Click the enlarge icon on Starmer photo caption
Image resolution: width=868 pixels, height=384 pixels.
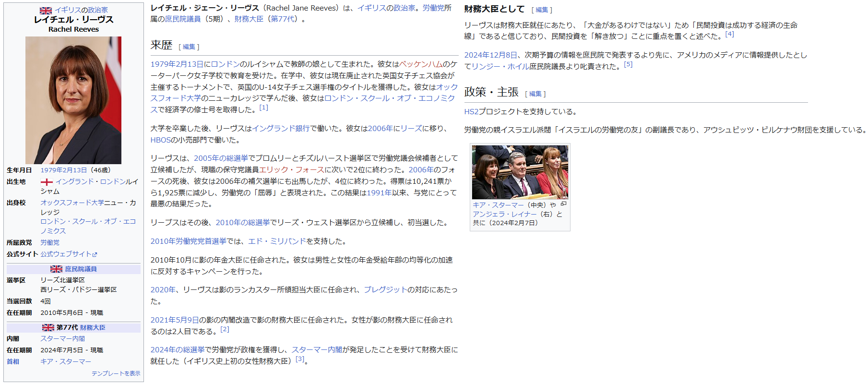pyautogui.click(x=564, y=204)
